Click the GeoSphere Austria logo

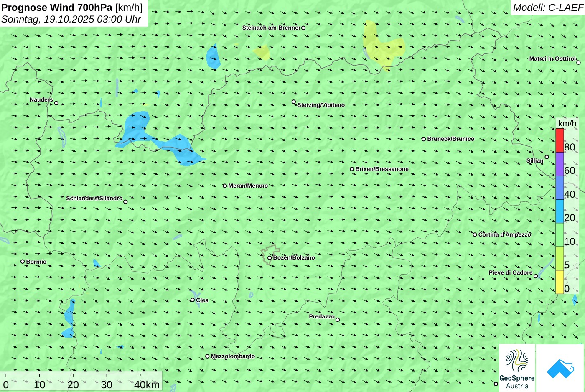[517, 368]
